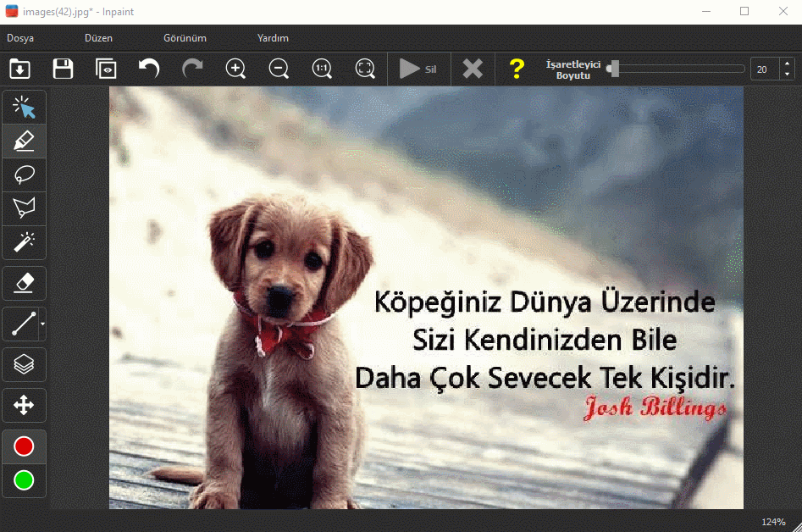Select the Magic Wand tool
Screen dimensions: 802x532
point(24,242)
